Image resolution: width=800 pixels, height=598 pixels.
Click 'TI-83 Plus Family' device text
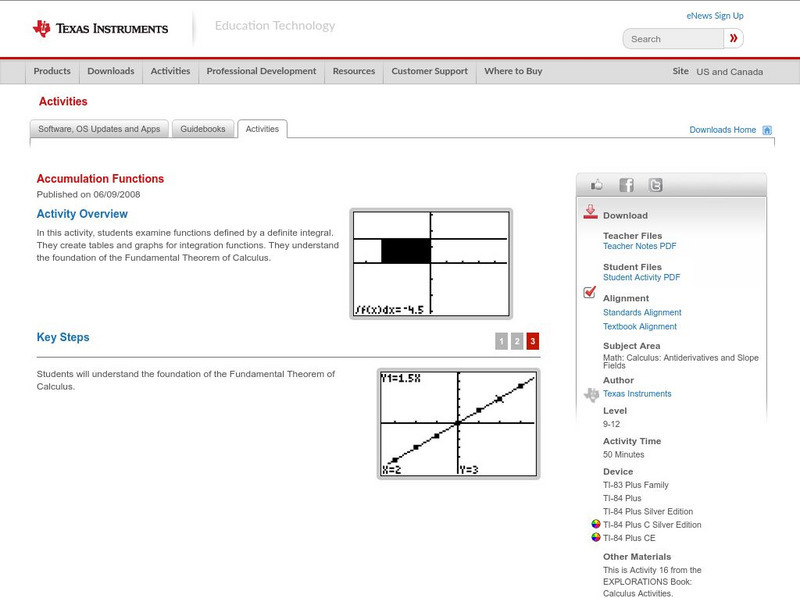[636, 485]
